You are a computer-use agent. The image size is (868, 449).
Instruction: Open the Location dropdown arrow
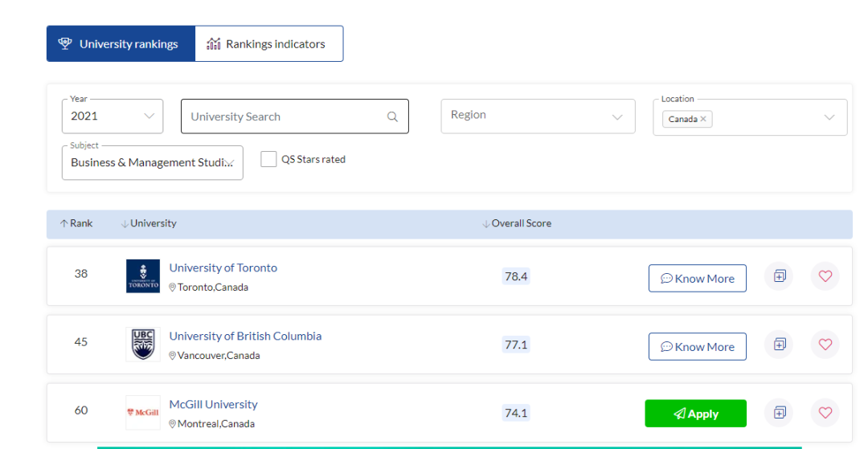click(829, 118)
